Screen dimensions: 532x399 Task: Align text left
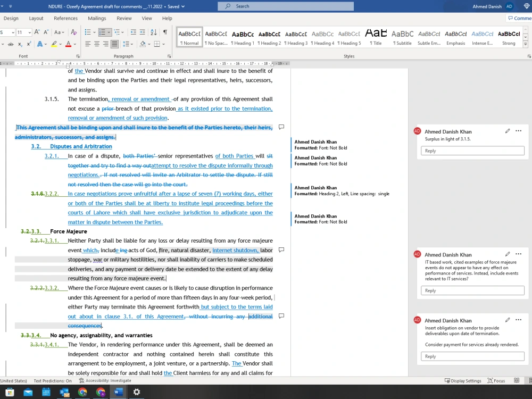tap(88, 44)
